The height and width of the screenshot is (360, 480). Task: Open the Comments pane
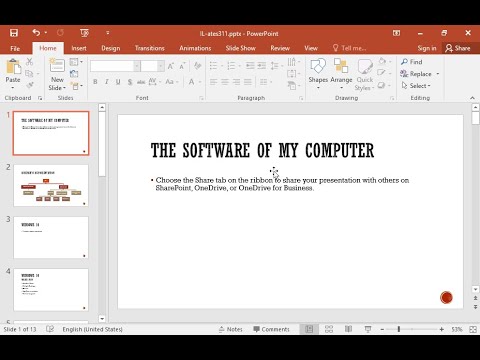(271, 329)
